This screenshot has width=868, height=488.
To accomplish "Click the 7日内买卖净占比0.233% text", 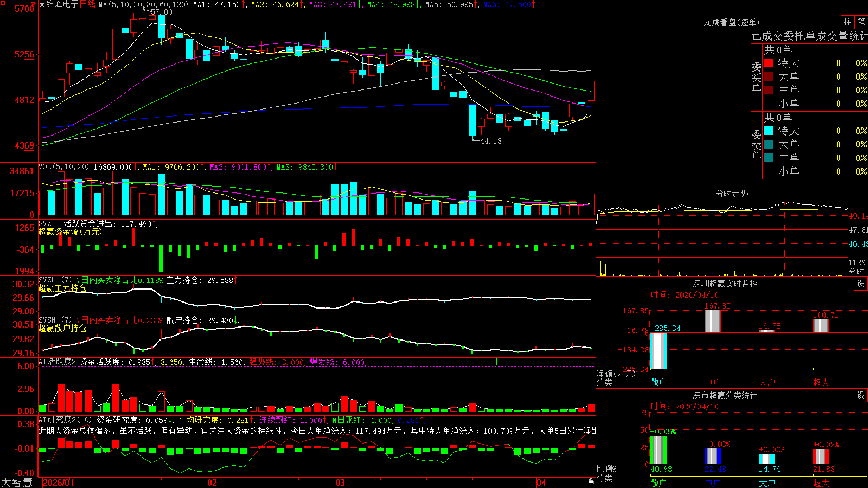I will (x=119, y=320).
